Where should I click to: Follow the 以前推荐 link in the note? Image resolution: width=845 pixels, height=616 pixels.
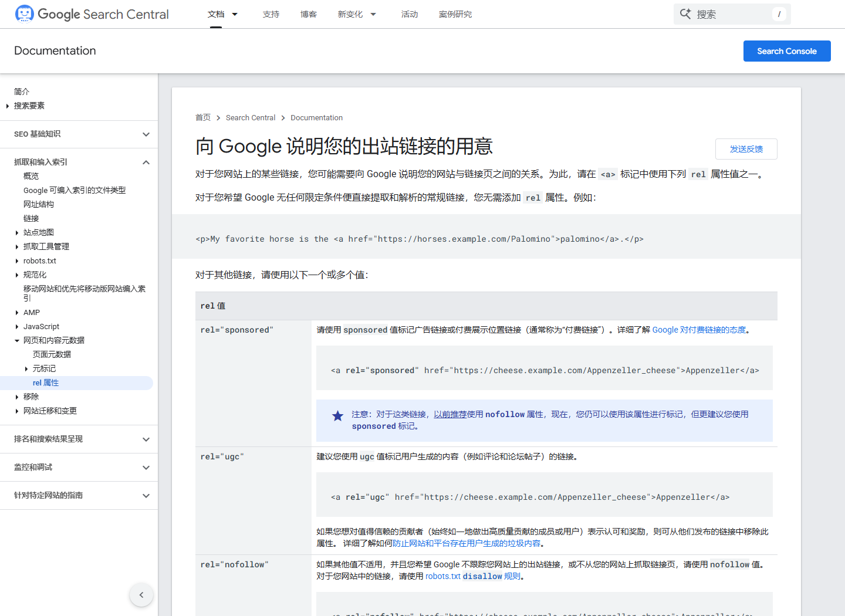click(450, 414)
